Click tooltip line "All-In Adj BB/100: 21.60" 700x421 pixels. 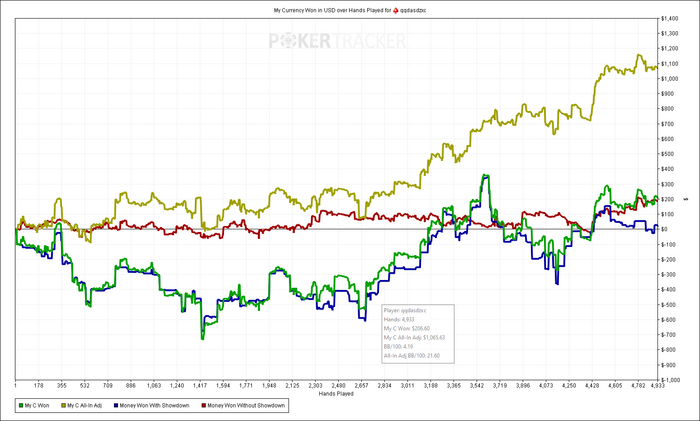point(412,356)
